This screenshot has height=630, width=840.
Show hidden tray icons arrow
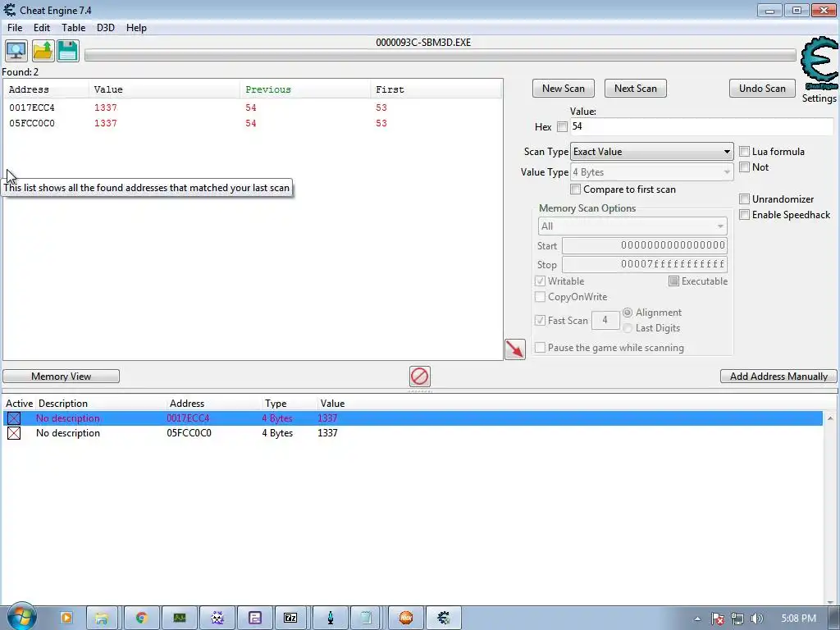coord(697,619)
